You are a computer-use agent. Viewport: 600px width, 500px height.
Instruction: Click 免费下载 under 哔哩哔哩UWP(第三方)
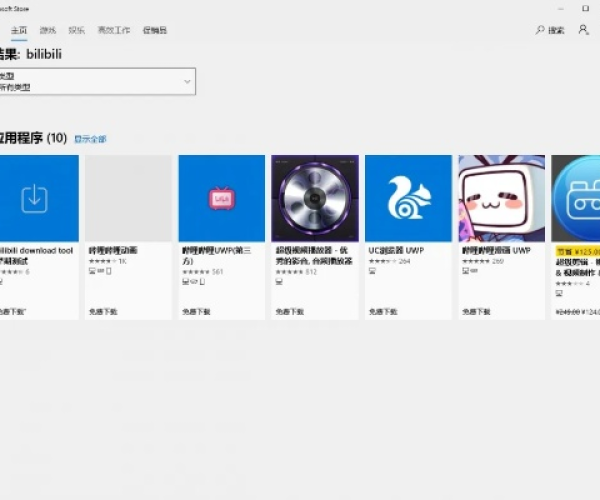(196, 312)
